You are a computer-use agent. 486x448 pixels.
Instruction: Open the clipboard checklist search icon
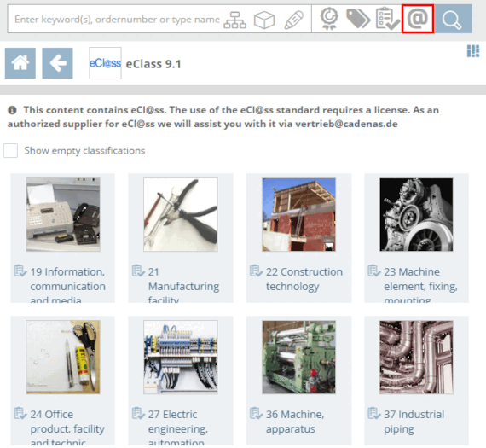[x=387, y=19]
